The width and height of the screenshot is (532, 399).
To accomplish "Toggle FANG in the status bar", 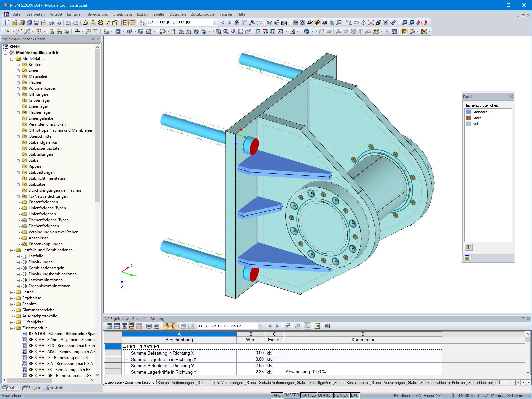I will click(x=277, y=395).
